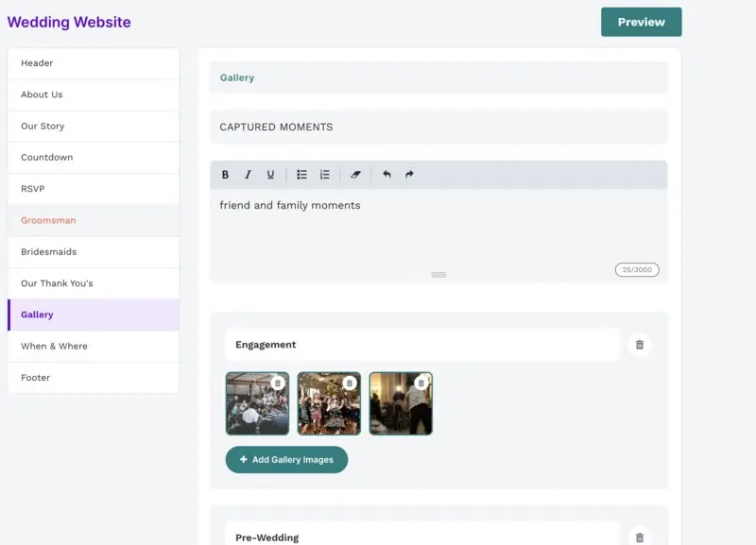Edit the Pre-Wedding album name field
Screen dimensions: 756x545
422,536
